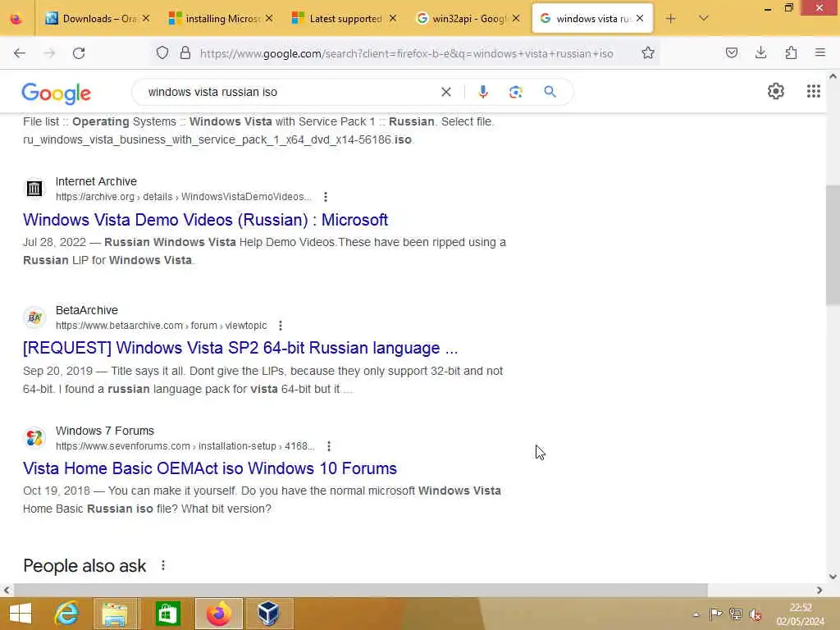Click in the Google search text field
This screenshot has width=840, height=630.
click(290, 92)
